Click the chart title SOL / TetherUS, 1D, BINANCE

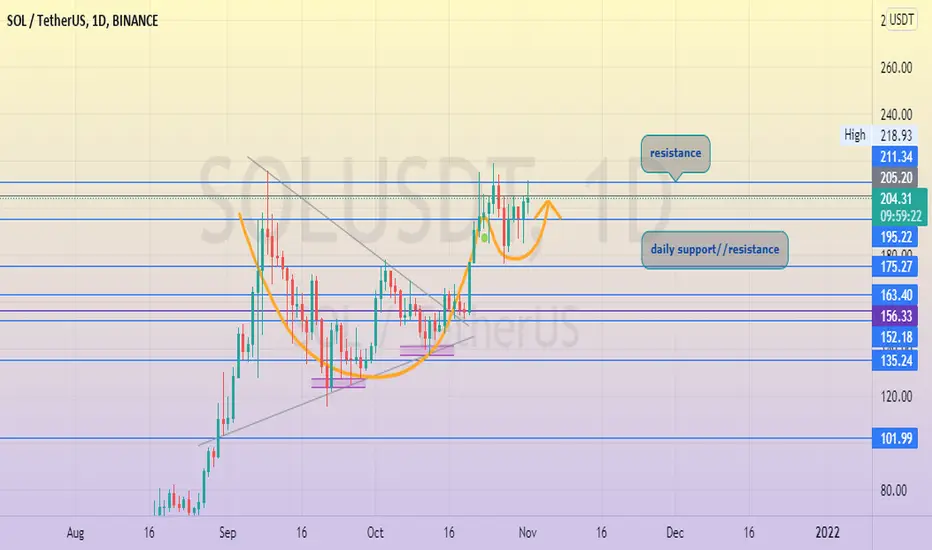click(x=83, y=21)
